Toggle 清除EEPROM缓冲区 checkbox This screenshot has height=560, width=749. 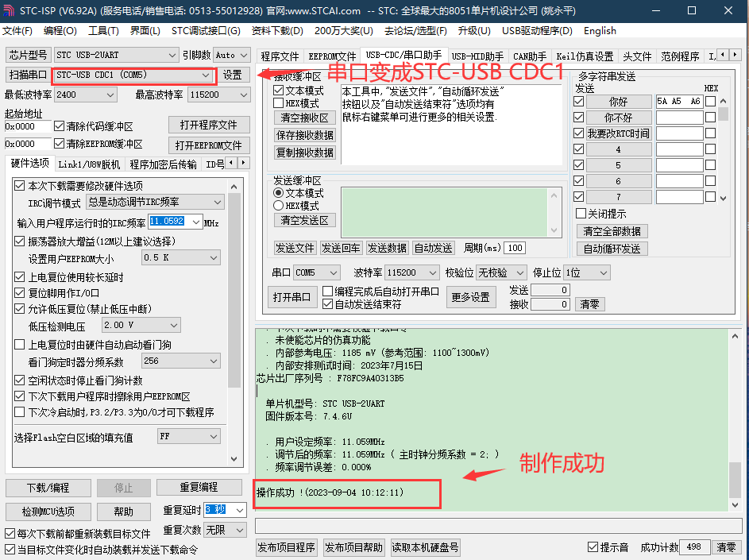point(60,143)
